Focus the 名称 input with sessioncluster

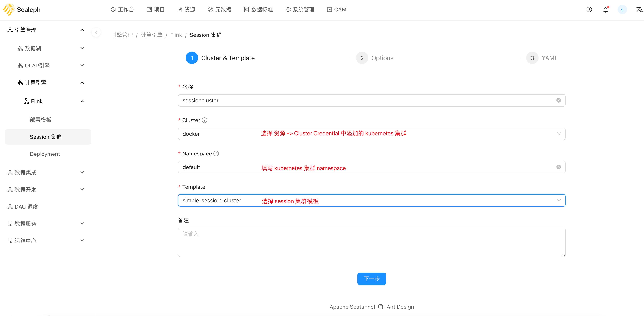371,100
